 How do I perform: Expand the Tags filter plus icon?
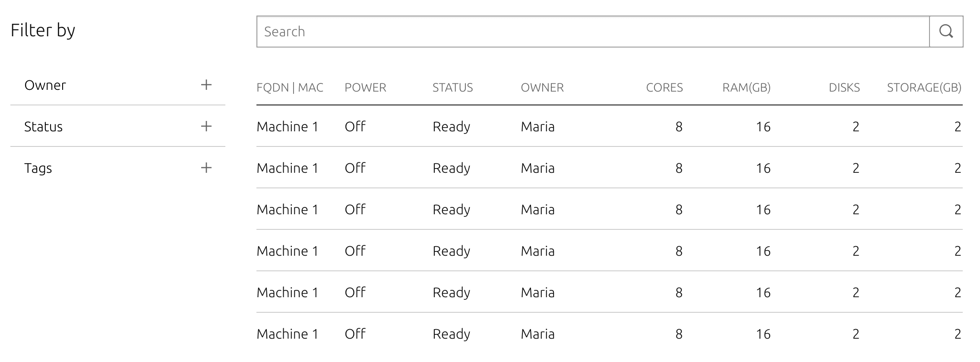pyautogui.click(x=206, y=168)
